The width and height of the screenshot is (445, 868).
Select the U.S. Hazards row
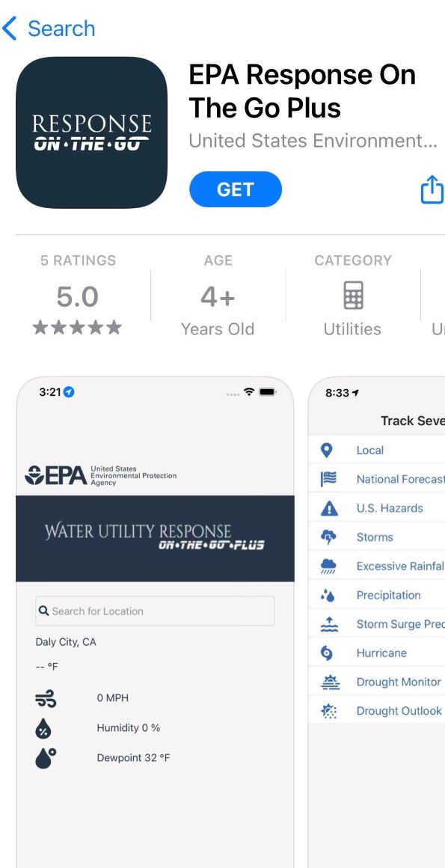376,508
